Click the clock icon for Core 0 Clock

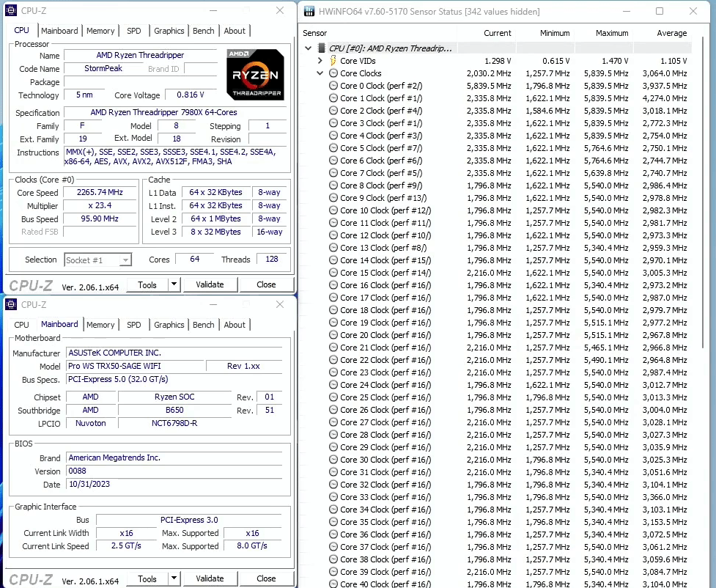point(333,86)
